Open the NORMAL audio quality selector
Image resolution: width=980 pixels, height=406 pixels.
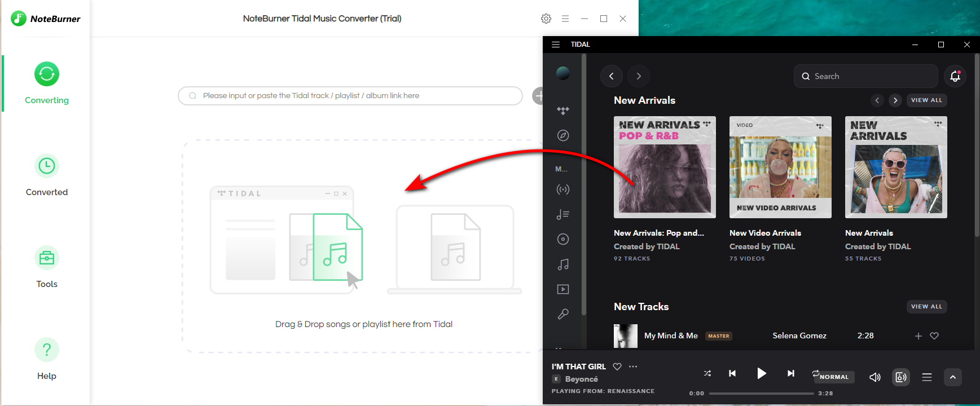(834, 377)
